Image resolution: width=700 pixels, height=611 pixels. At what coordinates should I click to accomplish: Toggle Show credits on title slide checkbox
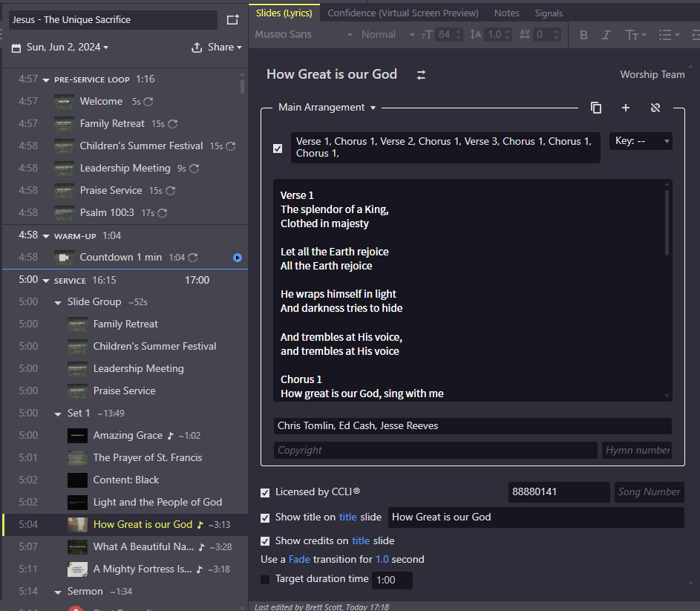tap(265, 541)
